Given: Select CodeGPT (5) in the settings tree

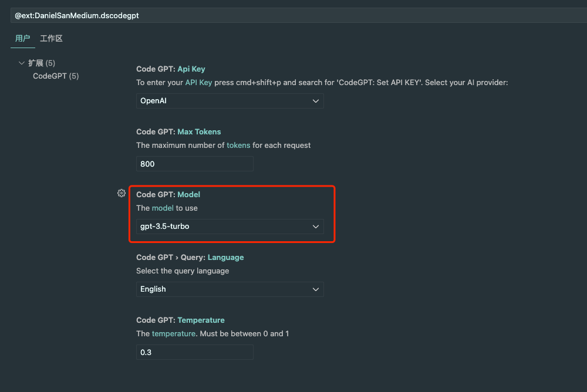Looking at the screenshot, I should pos(56,76).
